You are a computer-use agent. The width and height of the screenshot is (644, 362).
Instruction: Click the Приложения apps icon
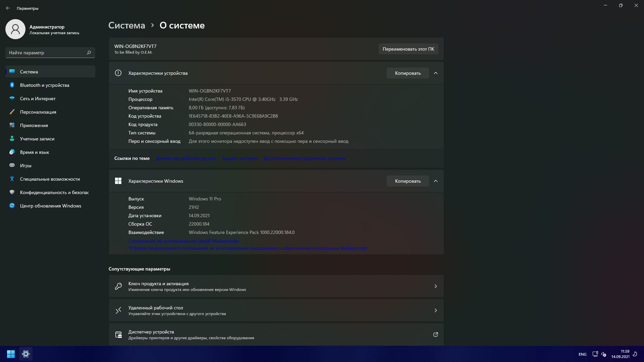point(12,125)
